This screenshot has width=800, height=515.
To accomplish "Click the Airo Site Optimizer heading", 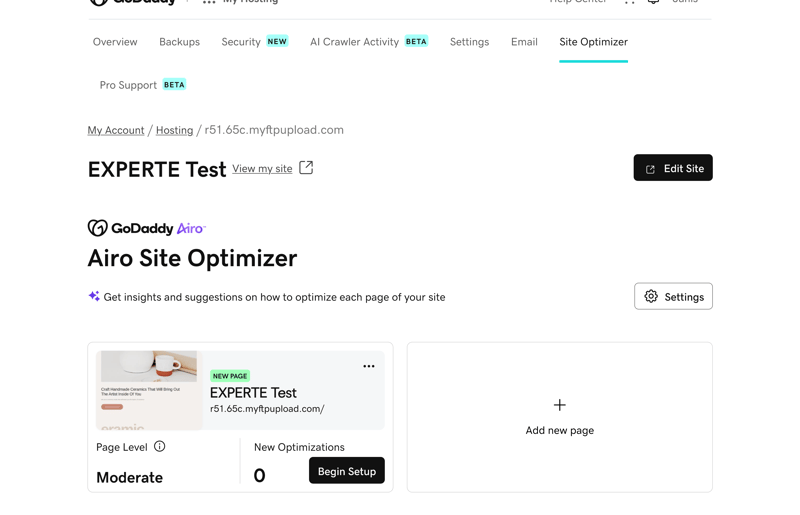I will [192, 258].
